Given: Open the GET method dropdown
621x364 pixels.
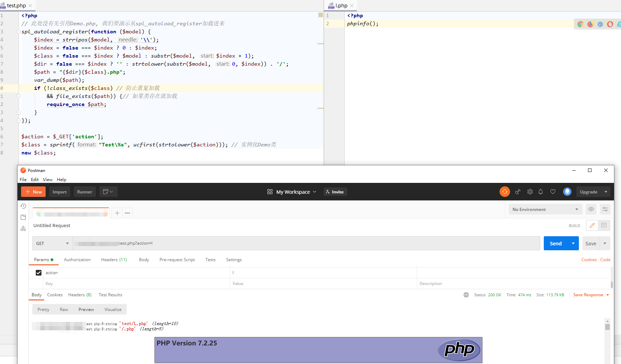Looking at the screenshot, I should (x=52, y=243).
